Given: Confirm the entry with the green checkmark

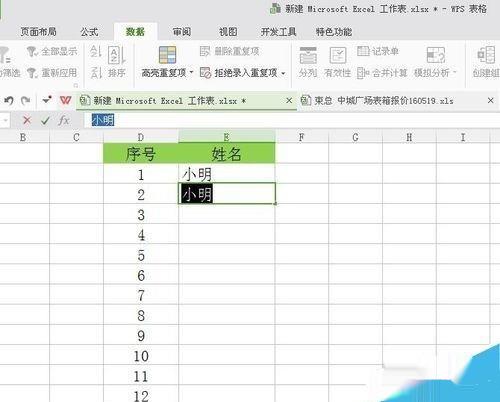Looking at the screenshot, I should pyautogui.click(x=45, y=120).
